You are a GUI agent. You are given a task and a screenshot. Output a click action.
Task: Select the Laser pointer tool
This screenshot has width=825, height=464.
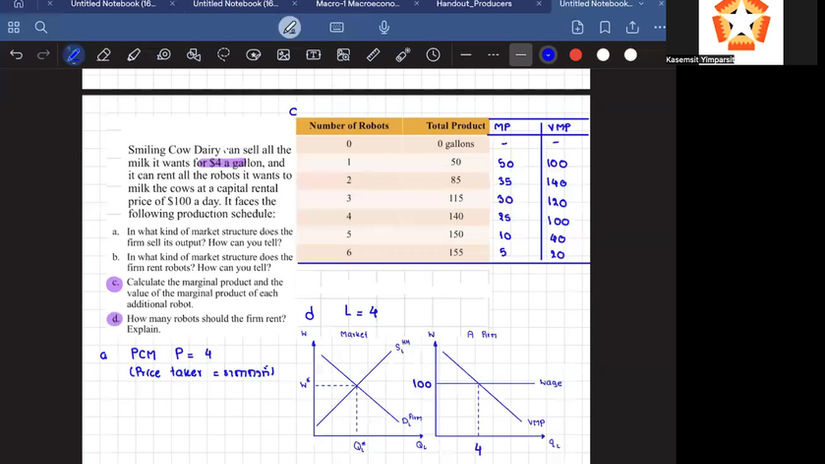pyautogui.click(x=403, y=55)
